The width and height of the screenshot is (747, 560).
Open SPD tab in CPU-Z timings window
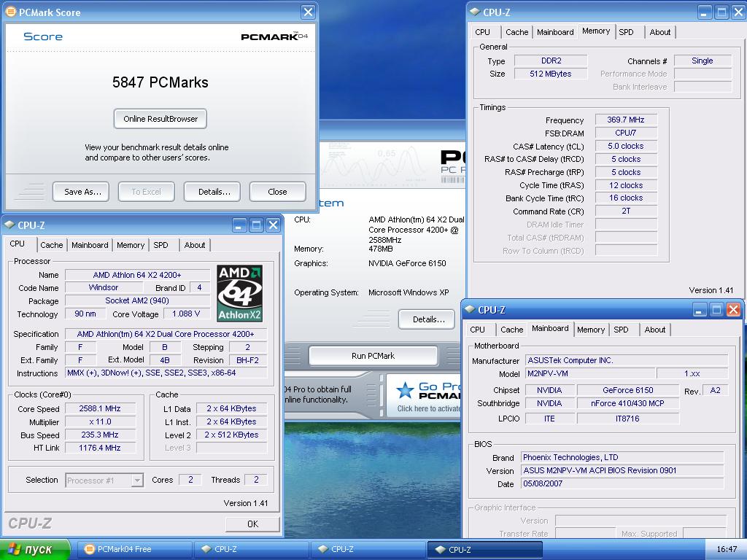(x=627, y=32)
